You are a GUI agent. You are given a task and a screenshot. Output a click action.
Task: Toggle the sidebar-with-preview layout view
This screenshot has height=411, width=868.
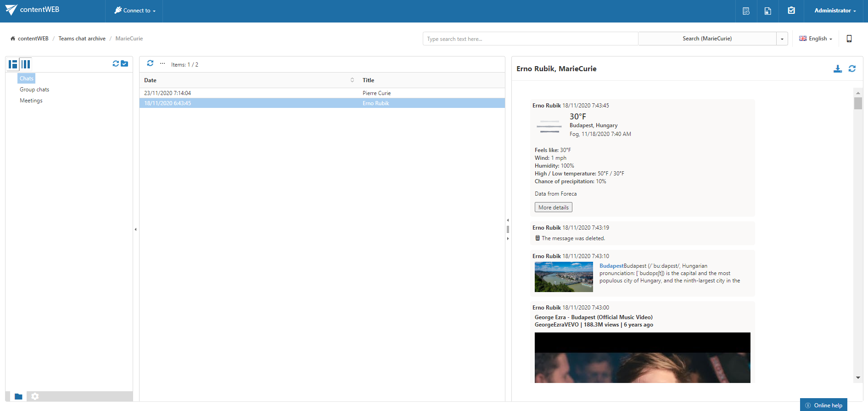pyautogui.click(x=13, y=64)
